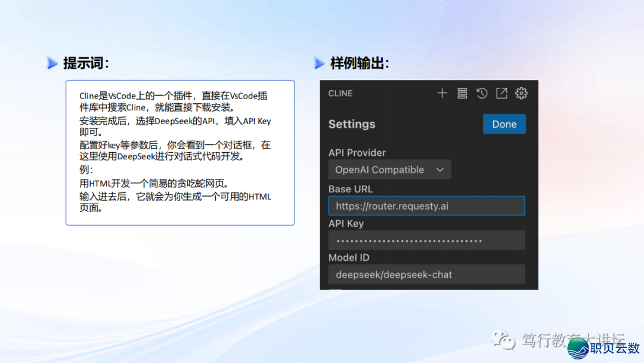This screenshot has width=644, height=363.
Task: Click the CLINE panel title
Action: click(340, 94)
